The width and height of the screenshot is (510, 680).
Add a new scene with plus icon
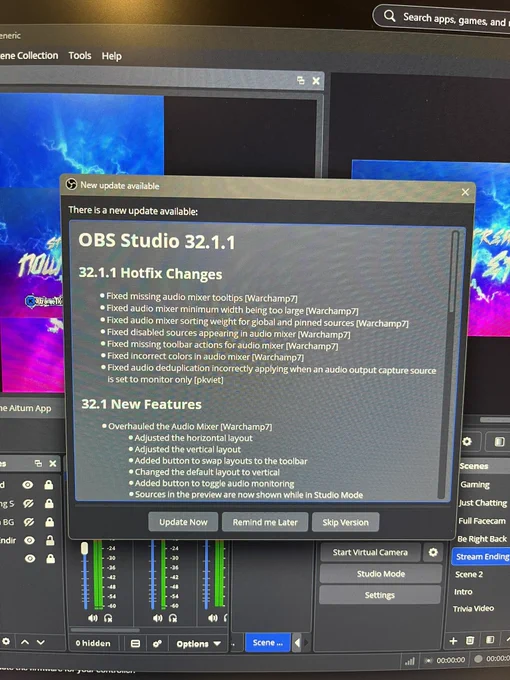[453, 641]
